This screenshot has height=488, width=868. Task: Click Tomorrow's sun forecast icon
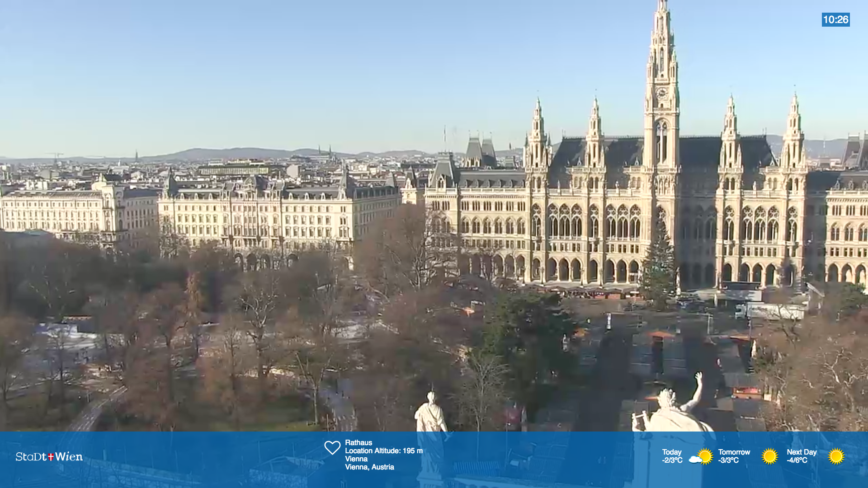click(x=769, y=457)
